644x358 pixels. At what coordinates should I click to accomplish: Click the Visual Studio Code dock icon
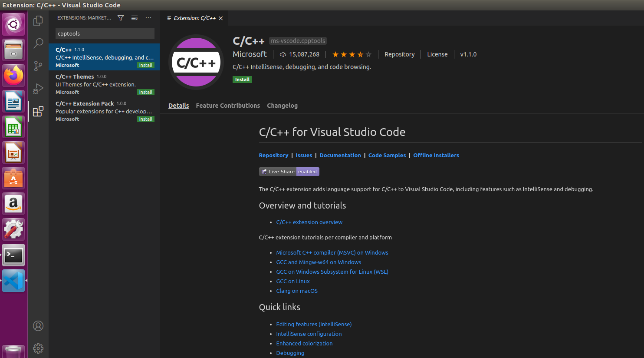(13, 280)
